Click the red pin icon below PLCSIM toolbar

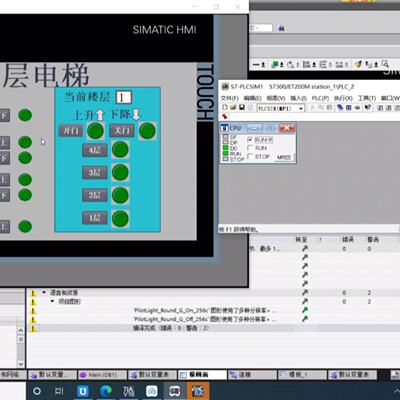click(x=225, y=116)
